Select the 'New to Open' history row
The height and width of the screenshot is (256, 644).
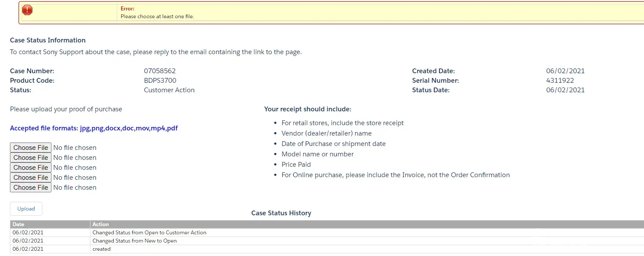[135, 241]
